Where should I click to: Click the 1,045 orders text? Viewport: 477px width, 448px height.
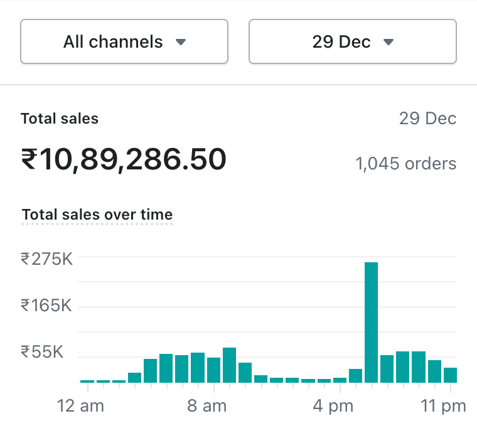[x=405, y=164]
